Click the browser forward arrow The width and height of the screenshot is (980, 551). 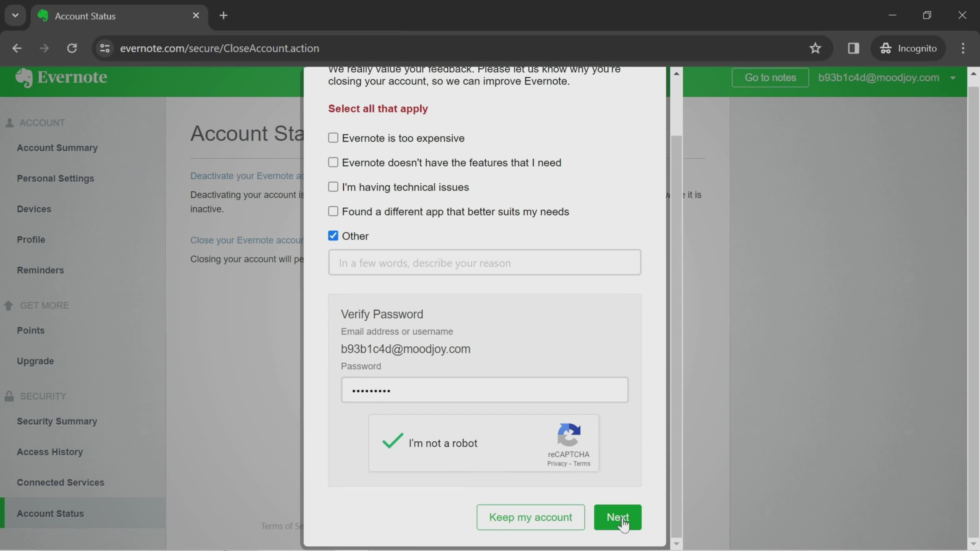tap(44, 48)
